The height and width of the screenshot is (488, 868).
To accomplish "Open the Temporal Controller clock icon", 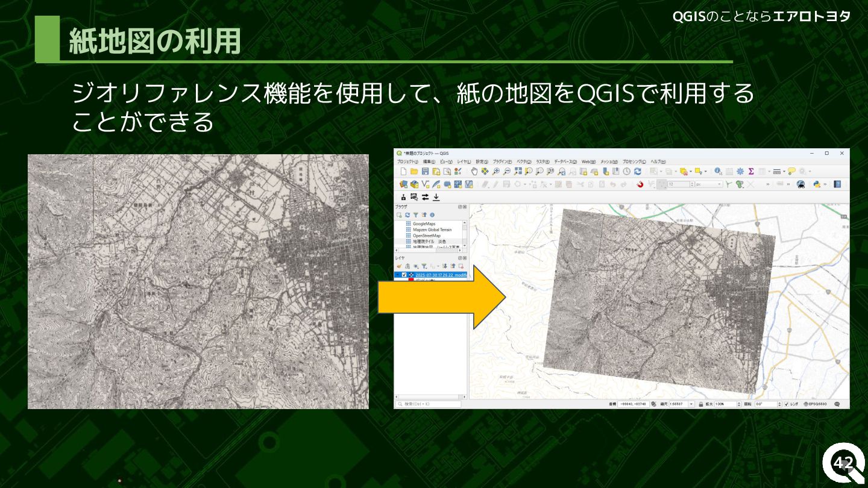I will coord(627,171).
